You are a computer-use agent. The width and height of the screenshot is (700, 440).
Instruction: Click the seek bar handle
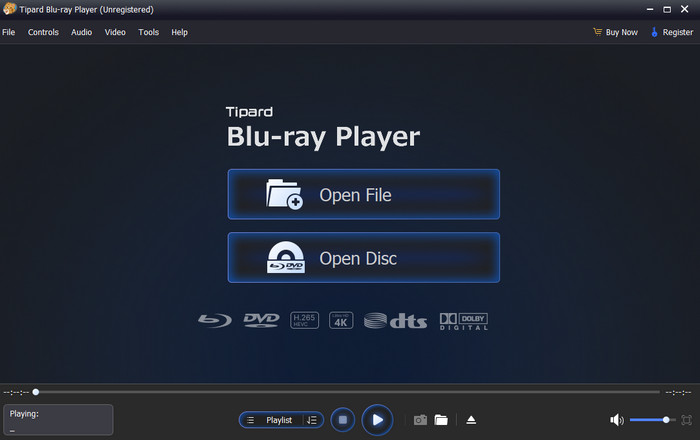pos(36,392)
